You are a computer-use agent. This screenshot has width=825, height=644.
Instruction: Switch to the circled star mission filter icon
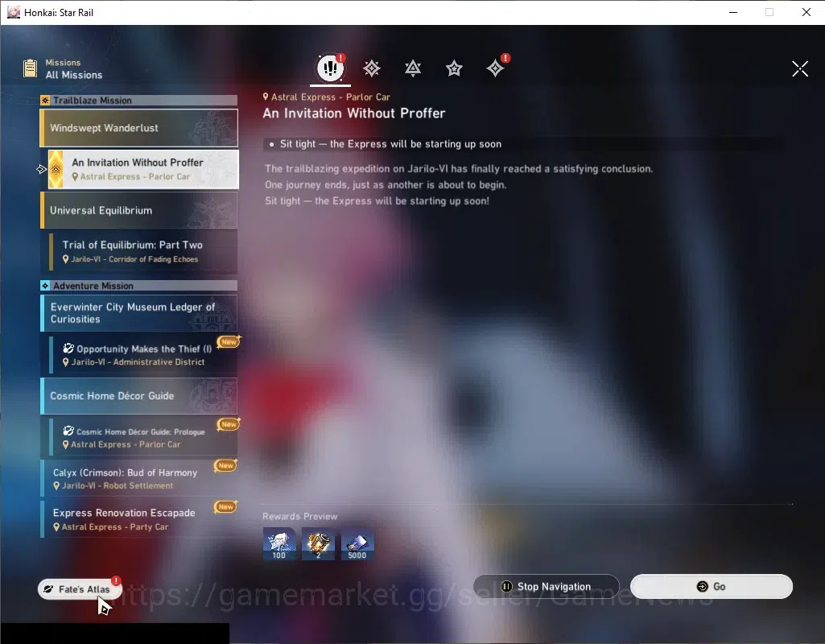[454, 68]
